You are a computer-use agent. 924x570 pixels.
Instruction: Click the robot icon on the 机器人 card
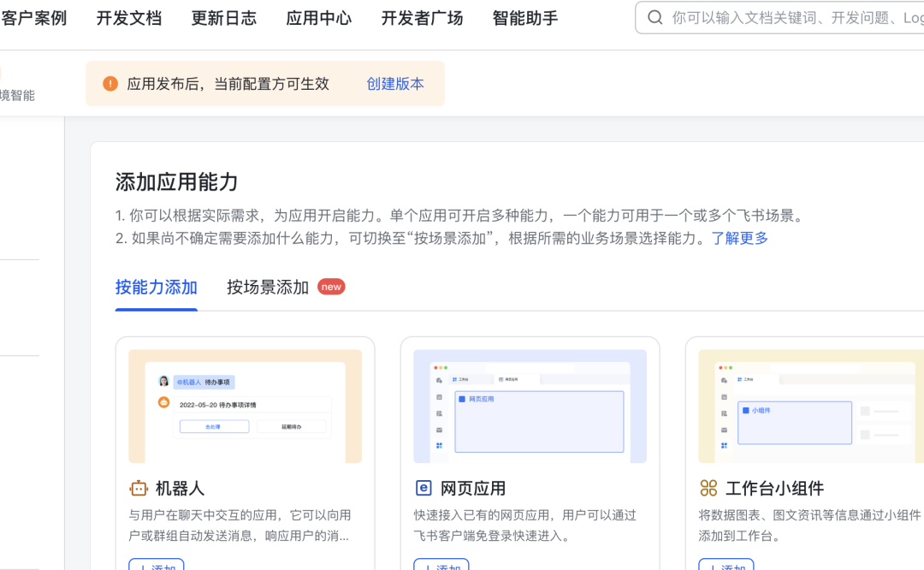(138, 488)
